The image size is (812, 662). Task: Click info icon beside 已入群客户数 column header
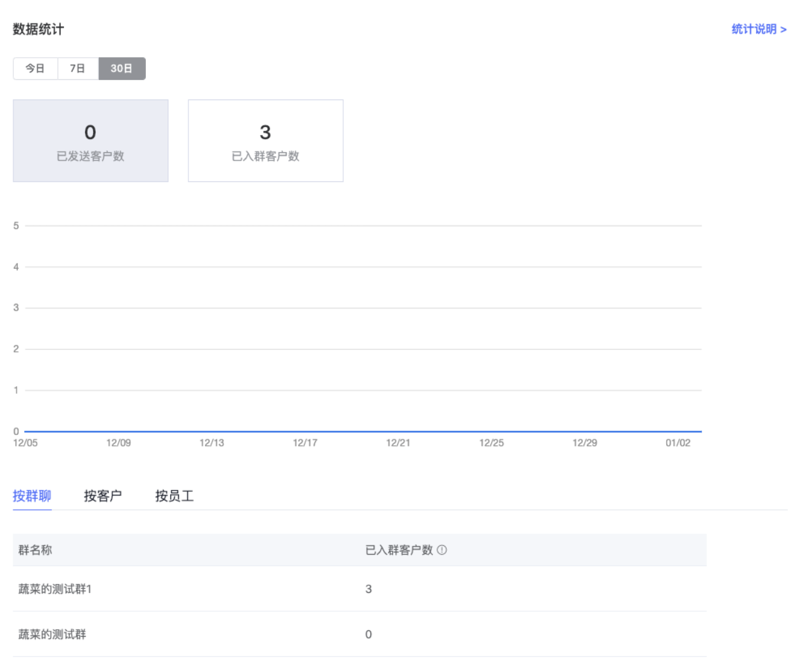pos(442,550)
